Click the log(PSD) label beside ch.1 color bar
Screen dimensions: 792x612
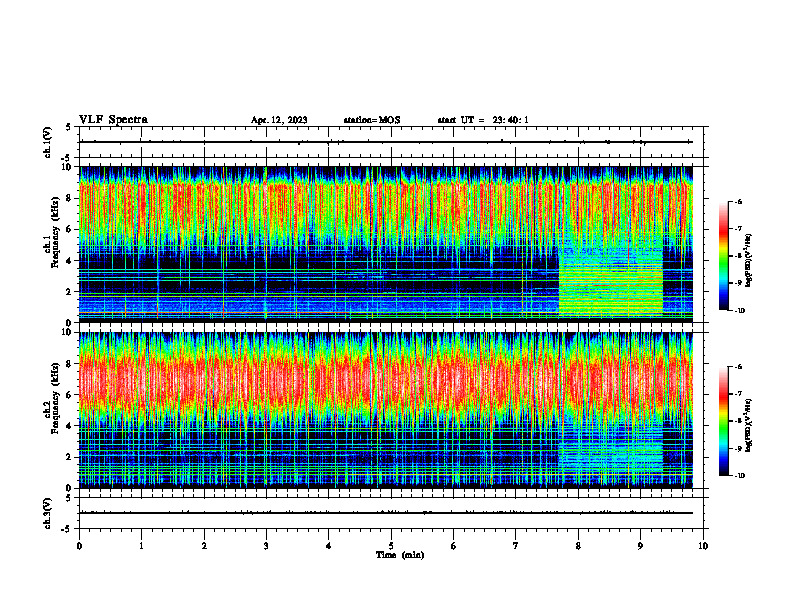click(x=749, y=261)
